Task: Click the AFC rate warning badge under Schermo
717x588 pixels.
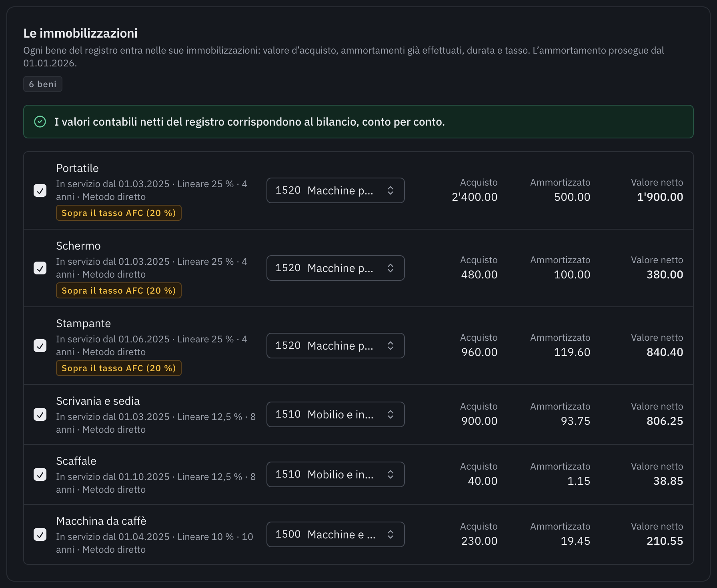Action: pyautogui.click(x=119, y=290)
